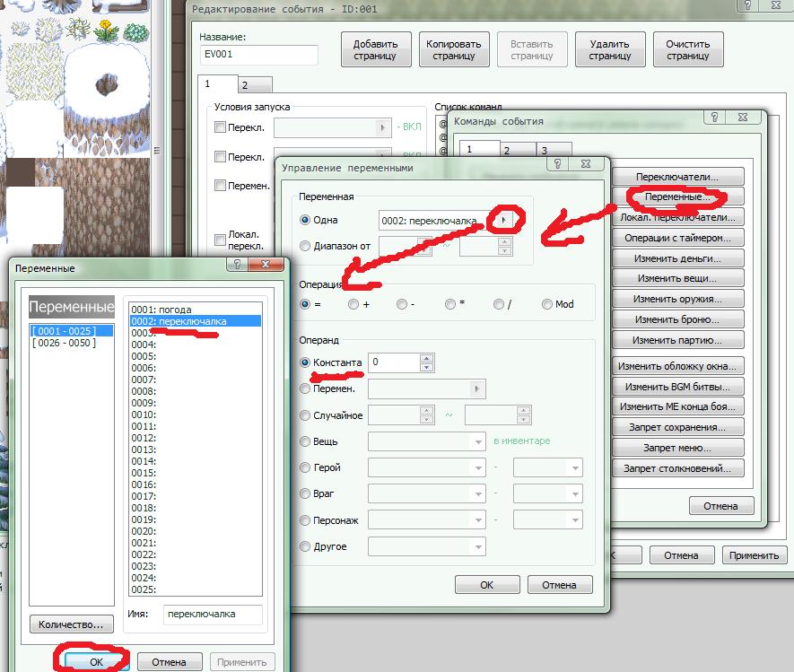
Task: Select the + operation radio button
Action: tap(353, 304)
